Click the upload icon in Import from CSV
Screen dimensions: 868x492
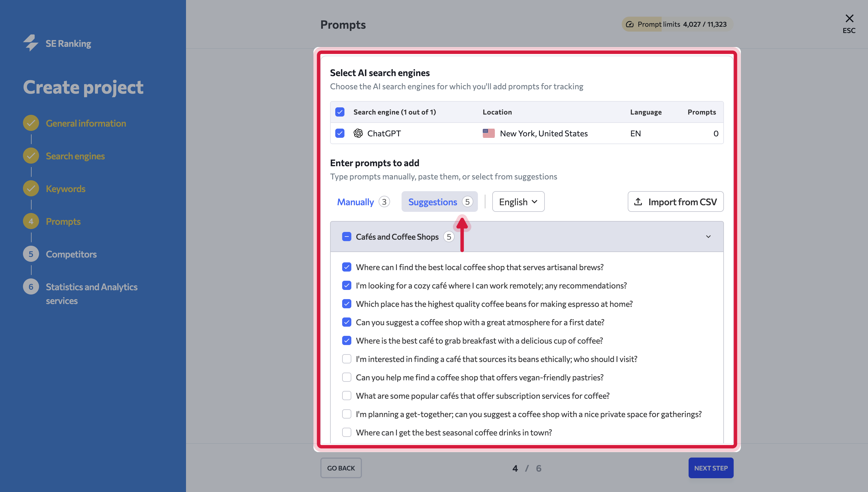click(x=638, y=202)
